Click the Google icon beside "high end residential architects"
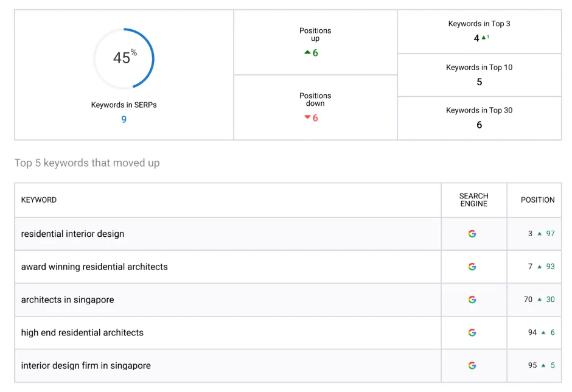 (x=473, y=332)
